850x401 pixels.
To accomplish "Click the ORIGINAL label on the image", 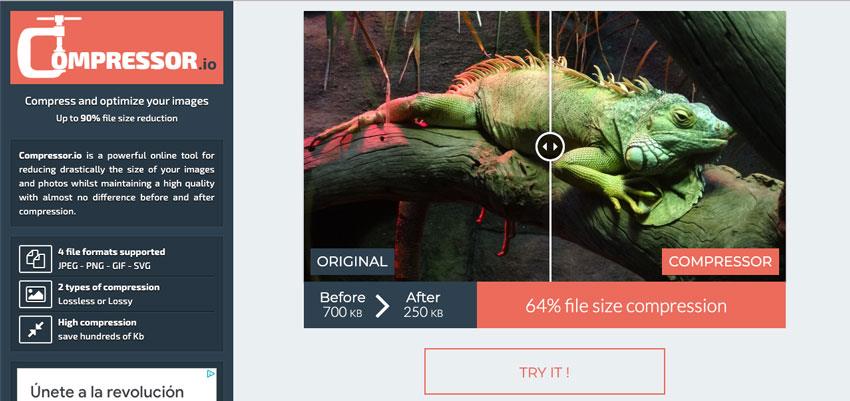I will point(352,262).
